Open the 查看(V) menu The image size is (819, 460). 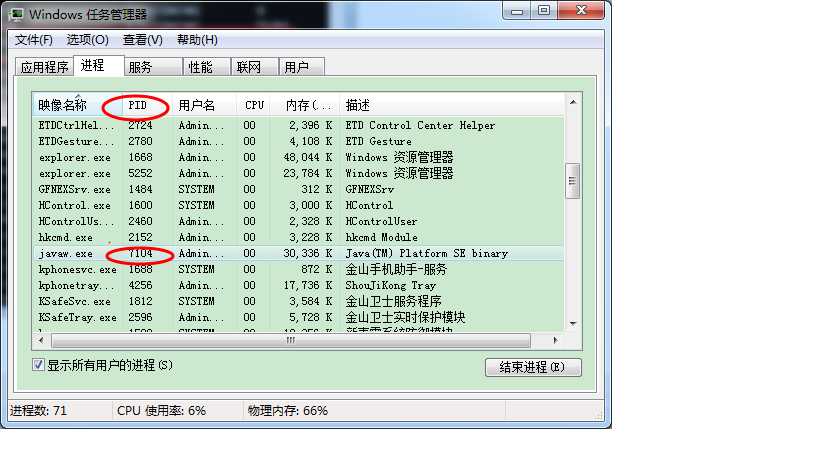coord(142,40)
